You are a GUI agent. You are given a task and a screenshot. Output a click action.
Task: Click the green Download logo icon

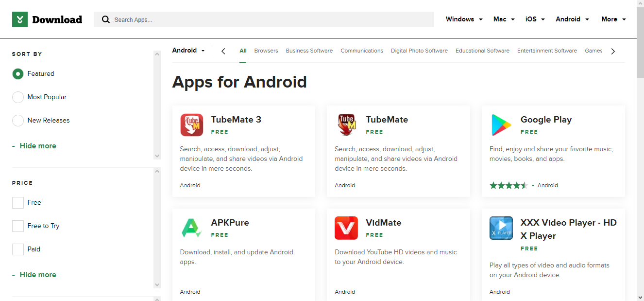tap(20, 19)
